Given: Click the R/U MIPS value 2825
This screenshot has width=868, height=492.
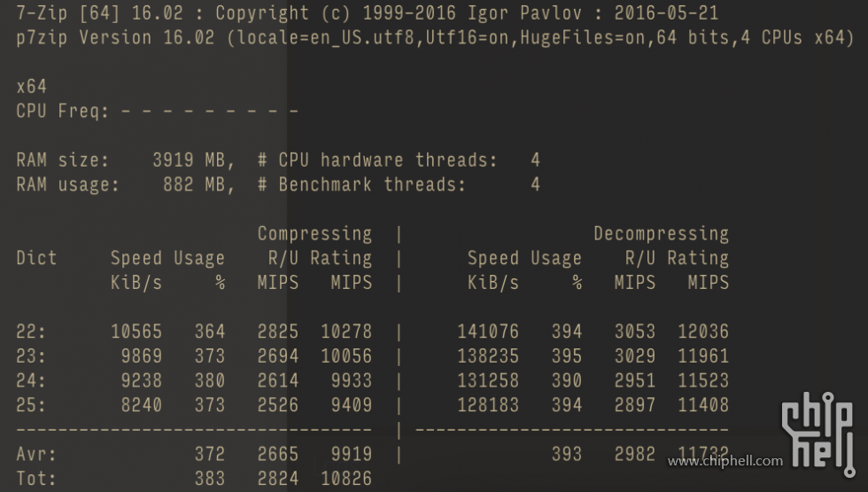Looking at the screenshot, I should tap(278, 332).
